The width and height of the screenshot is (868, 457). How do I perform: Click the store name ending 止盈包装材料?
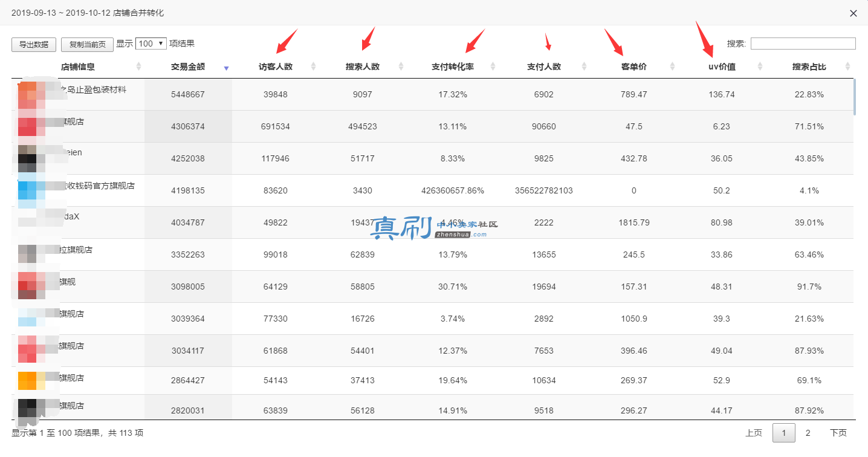94,89
